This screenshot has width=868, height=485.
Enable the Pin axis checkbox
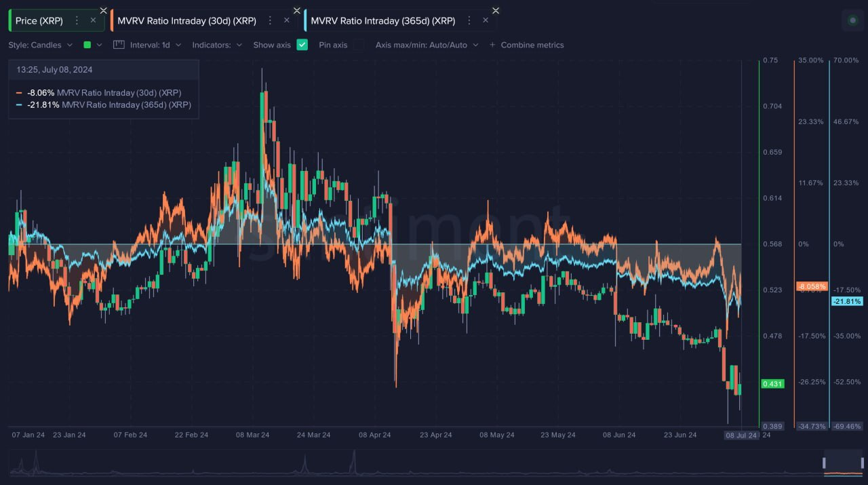[x=359, y=45]
